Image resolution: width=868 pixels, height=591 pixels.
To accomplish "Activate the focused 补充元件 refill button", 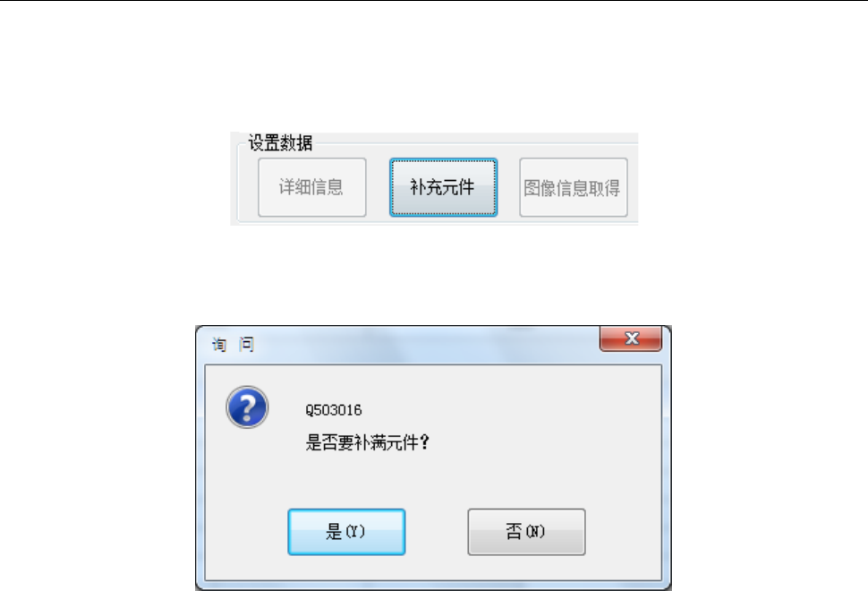I will pyautogui.click(x=444, y=187).
